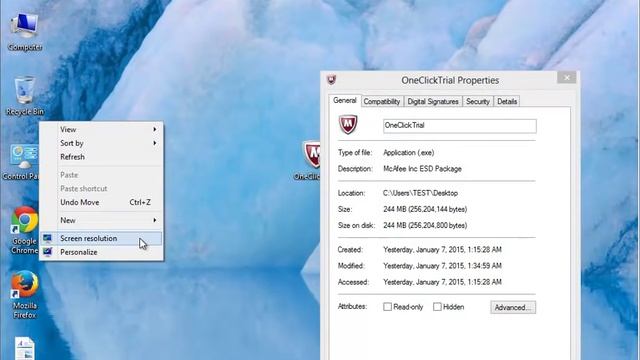Image resolution: width=640 pixels, height=360 pixels.
Task: Expand the View submenu arrow
Action: pos(155,129)
